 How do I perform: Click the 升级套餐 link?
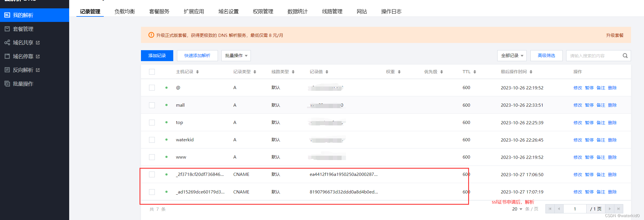(x=615, y=35)
